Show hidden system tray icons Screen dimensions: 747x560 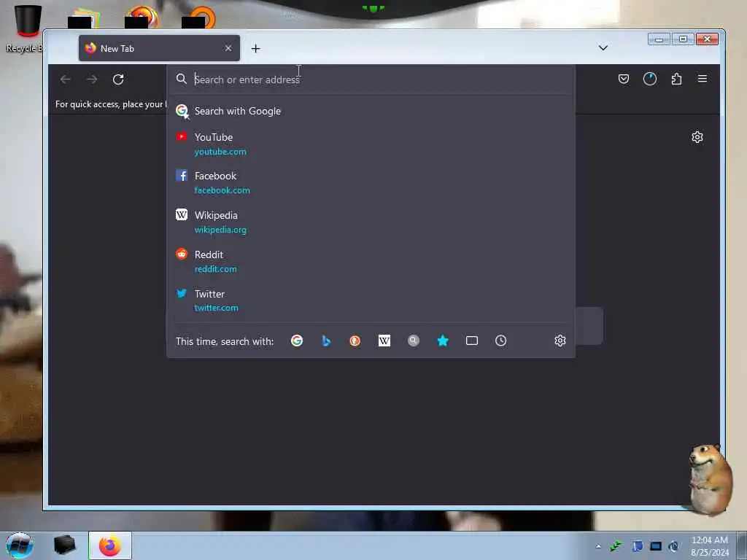598,546
